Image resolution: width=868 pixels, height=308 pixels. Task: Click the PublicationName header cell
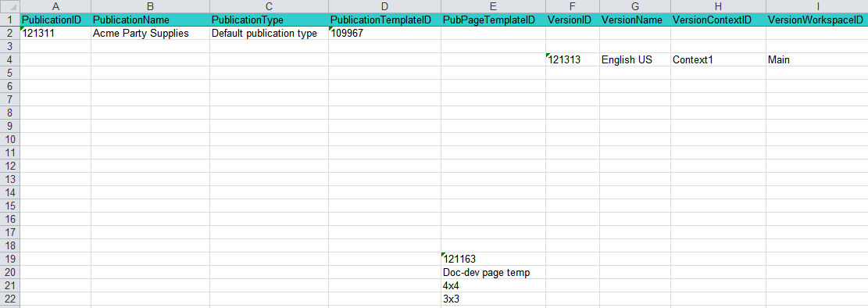click(151, 20)
